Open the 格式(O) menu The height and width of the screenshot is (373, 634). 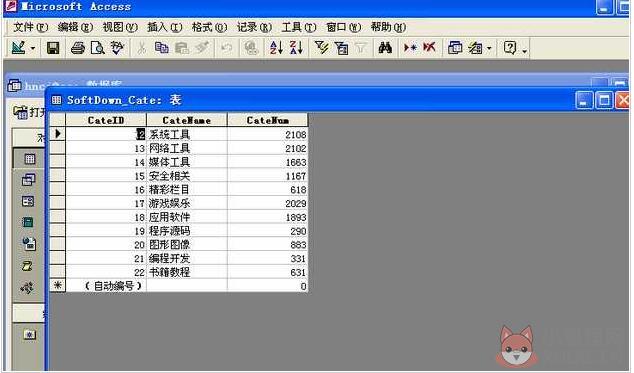click(209, 28)
